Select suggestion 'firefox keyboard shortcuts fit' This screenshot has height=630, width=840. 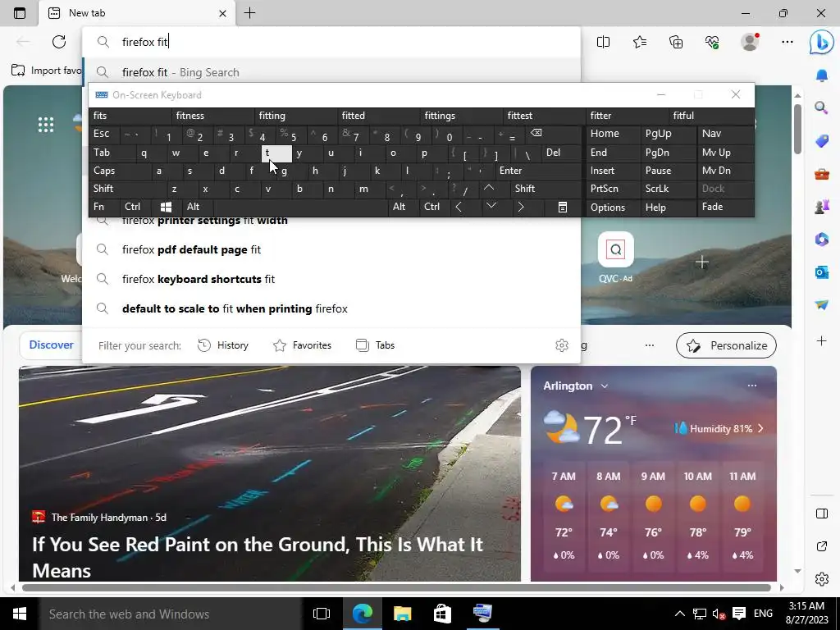tap(331, 279)
